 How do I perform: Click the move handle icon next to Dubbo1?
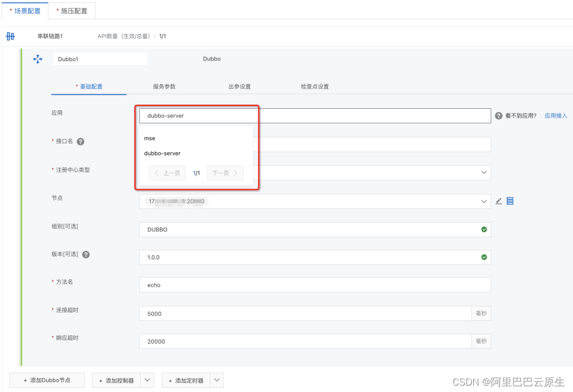coord(38,59)
